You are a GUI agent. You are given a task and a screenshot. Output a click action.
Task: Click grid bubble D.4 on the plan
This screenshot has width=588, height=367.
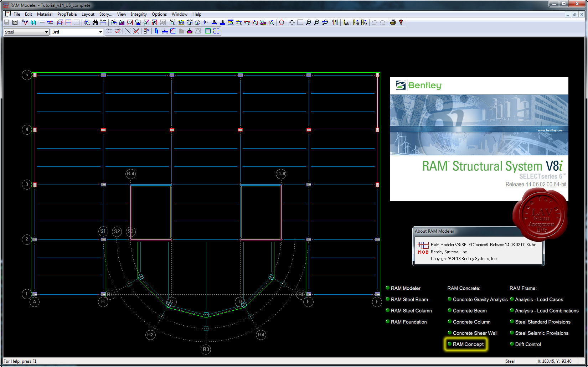[x=281, y=174]
